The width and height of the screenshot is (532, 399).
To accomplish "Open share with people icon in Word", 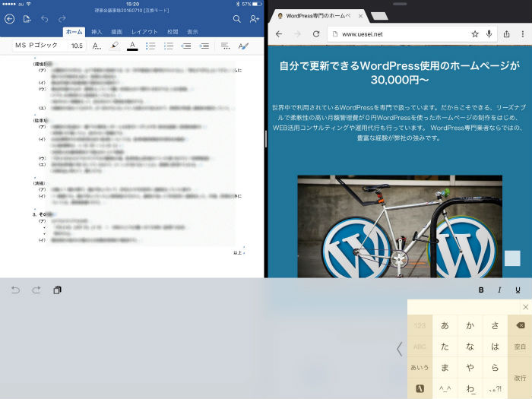I will point(255,19).
